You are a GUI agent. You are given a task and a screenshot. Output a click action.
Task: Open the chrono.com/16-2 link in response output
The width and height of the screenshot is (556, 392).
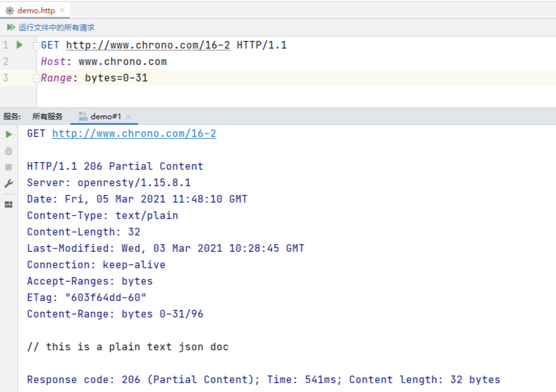[x=134, y=134]
